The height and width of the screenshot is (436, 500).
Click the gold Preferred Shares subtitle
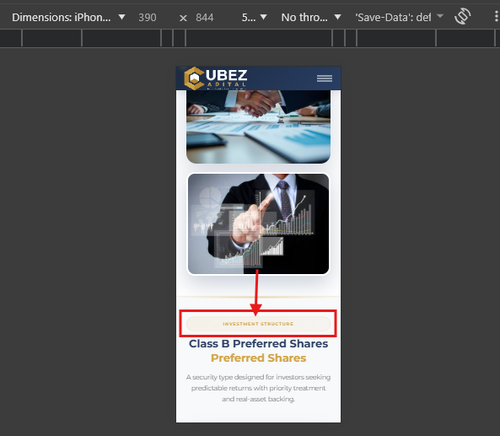258,358
